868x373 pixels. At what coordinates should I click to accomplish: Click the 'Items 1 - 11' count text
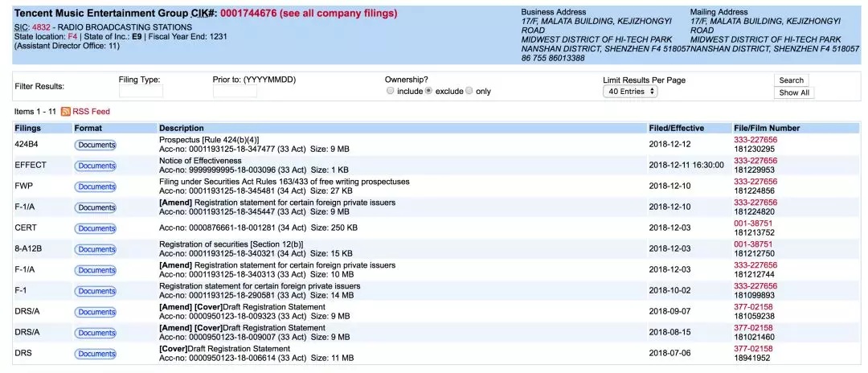pos(35,111)
